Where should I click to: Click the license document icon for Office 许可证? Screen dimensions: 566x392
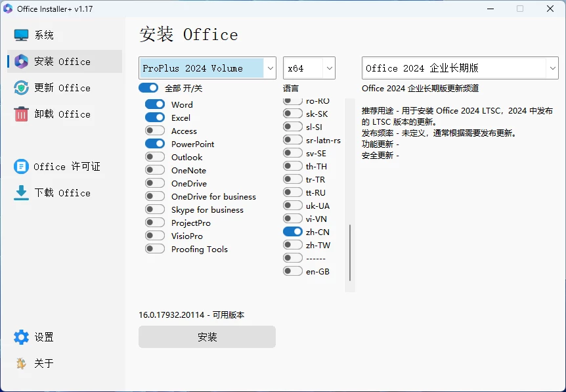(x=22, y=167)
